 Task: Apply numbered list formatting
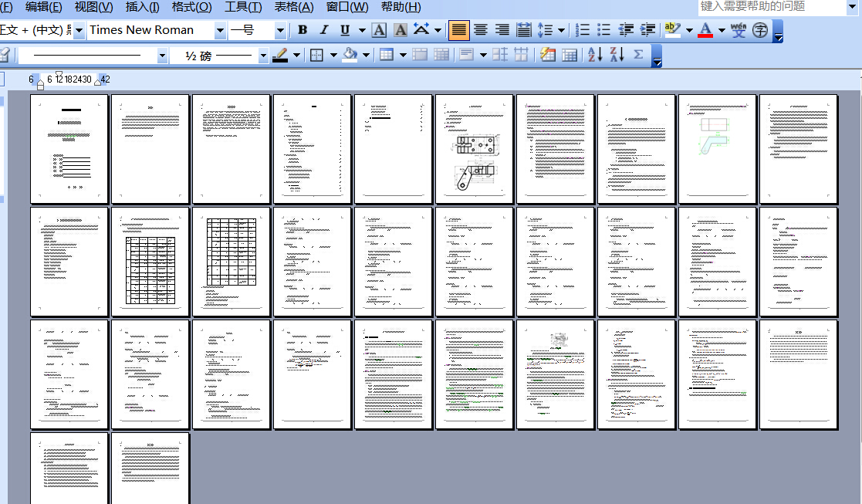(x=582, y=30)
